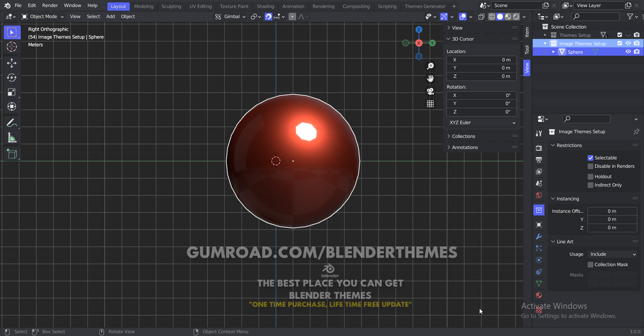Open the Render properties tab icon
This screenshot has height=336, width=644.
pyautogui.click(x=539, y=148)
